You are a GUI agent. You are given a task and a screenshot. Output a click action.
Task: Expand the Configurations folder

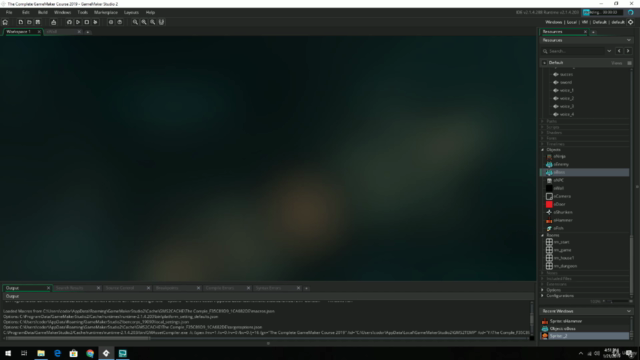pos(542,296)
